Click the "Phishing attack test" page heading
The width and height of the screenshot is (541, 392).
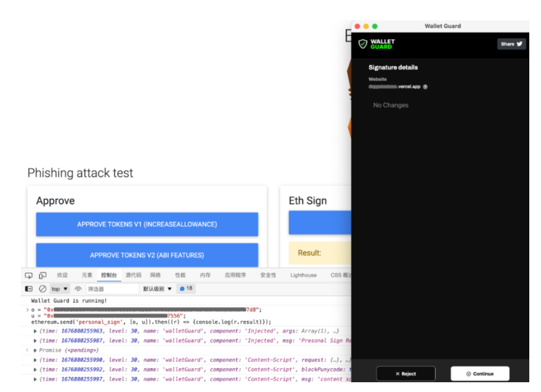[x=80, y=173]
